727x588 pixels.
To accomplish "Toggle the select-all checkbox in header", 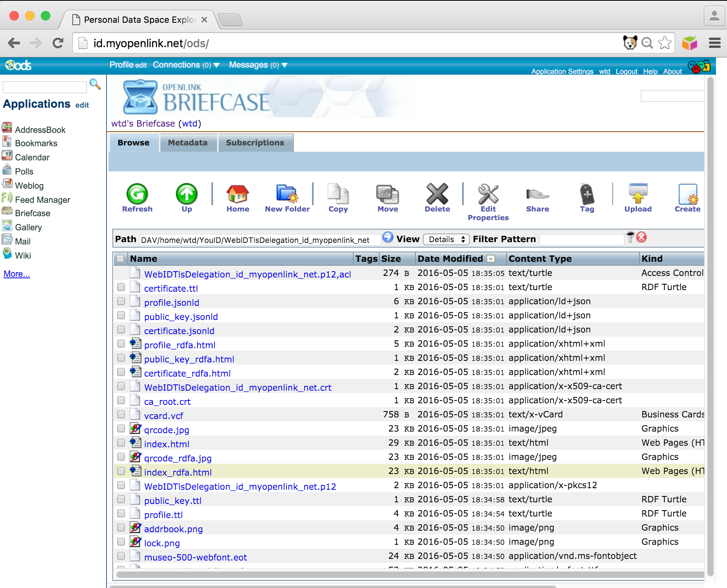I will click(x=120, y=259).
